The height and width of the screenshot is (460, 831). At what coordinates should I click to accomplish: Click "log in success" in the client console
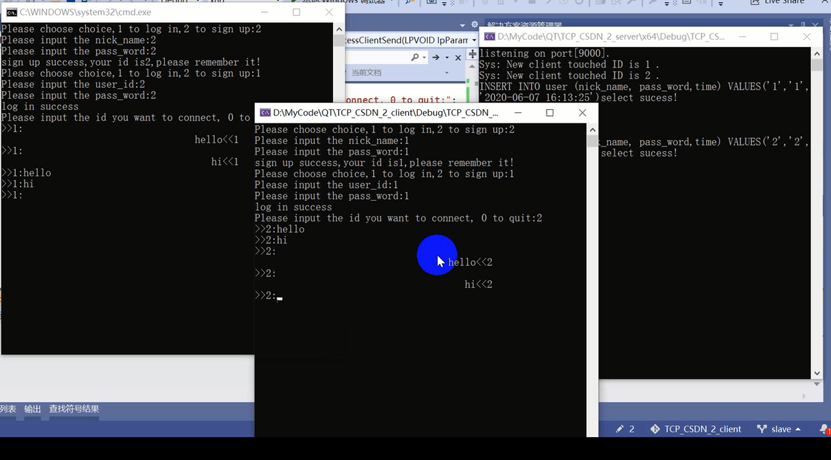pyautogui.click(x=293, y=207)
